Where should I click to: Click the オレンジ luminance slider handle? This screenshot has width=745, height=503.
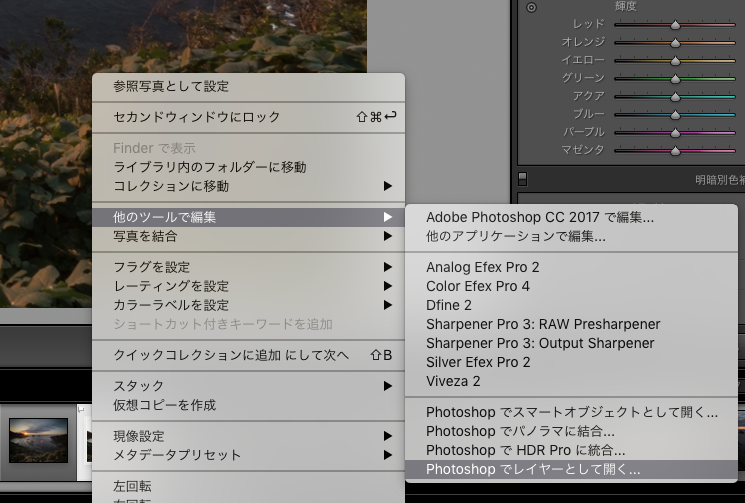(x=675, y=43)
